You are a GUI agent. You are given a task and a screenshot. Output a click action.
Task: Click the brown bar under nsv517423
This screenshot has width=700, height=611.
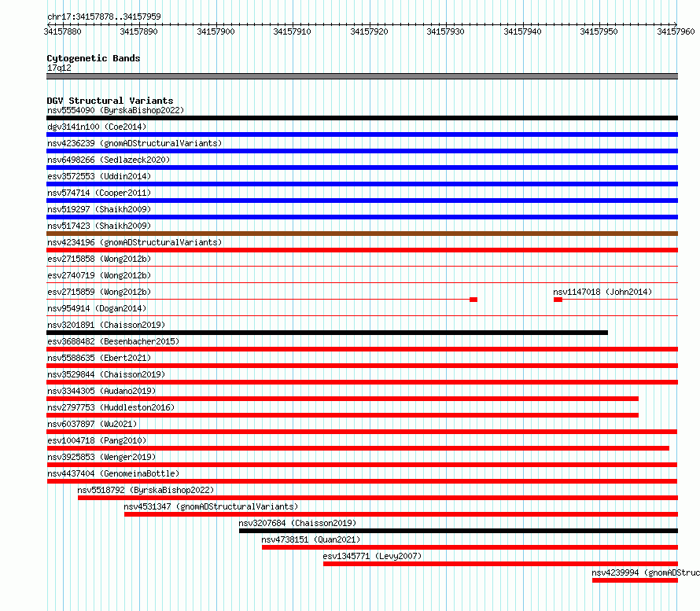click(362, 234)
